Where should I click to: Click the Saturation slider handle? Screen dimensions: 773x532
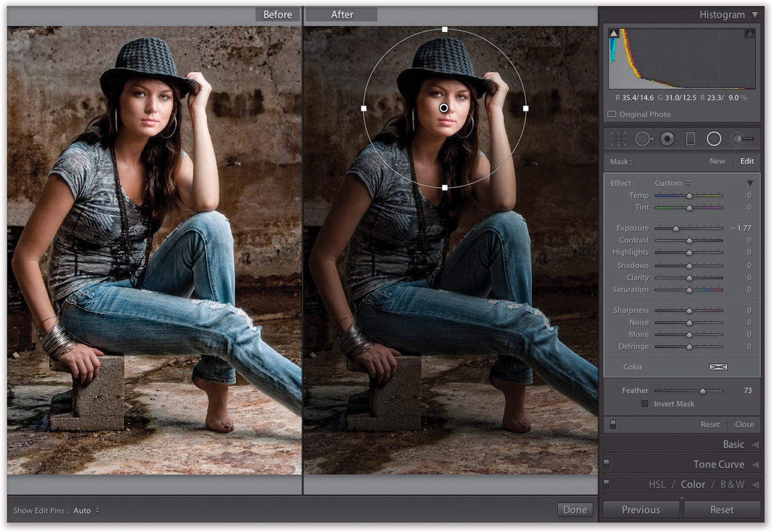click(x=689, y=290)
